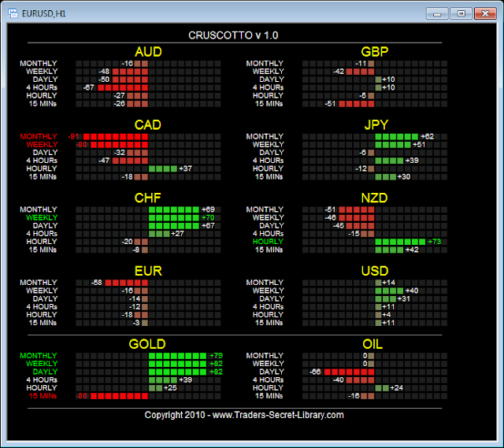Close the EURUSD,H1 window
This screenshot has height=448, width=504.
point(485,14)
